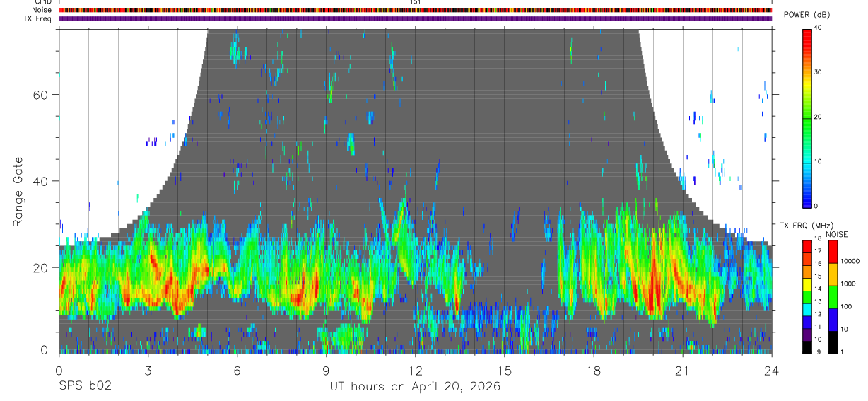The height and width of the screenshot is (401, 868).
Task: Click the "100" label on noise colorbar
Action: pos(848,306)
